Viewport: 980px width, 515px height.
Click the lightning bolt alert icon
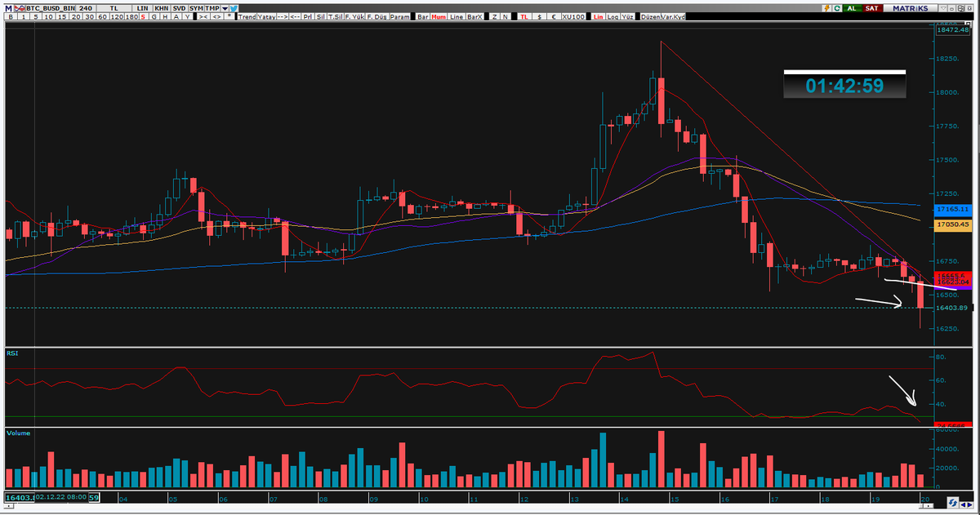[x=826, y=8]
